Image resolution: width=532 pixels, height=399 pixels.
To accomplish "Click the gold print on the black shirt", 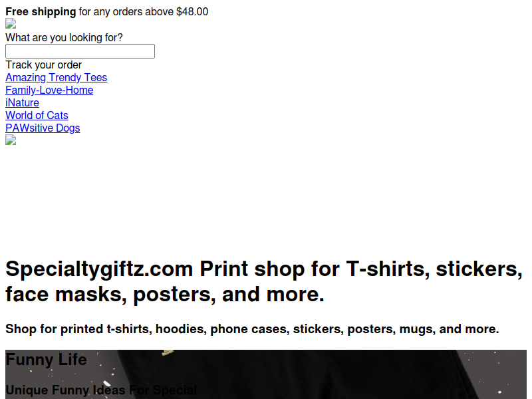I will point(168,352).
